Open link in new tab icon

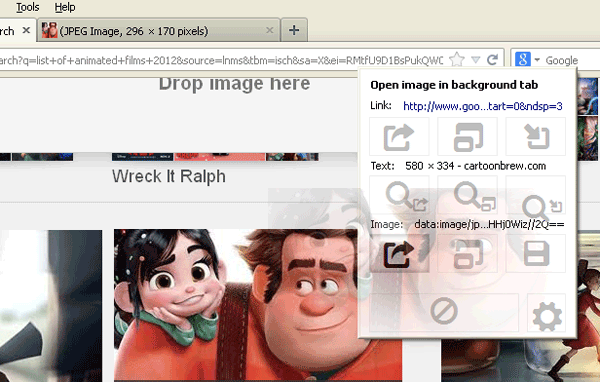pos(468,137)
